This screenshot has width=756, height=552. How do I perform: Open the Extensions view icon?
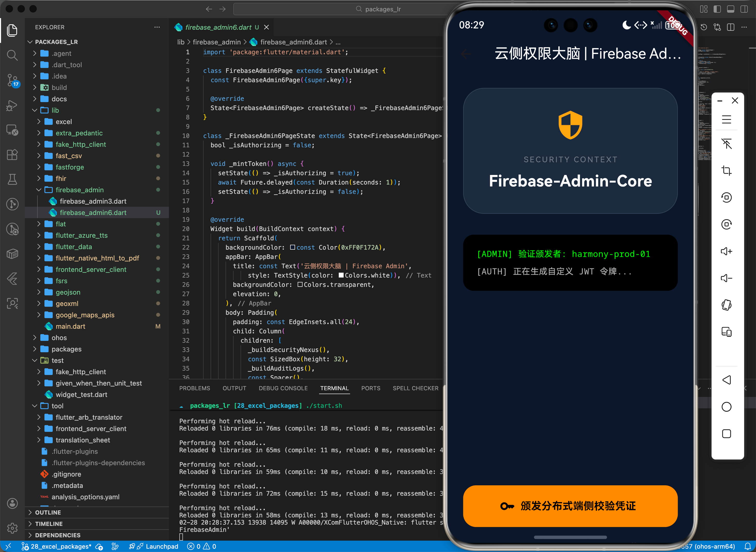coord(12,155)
